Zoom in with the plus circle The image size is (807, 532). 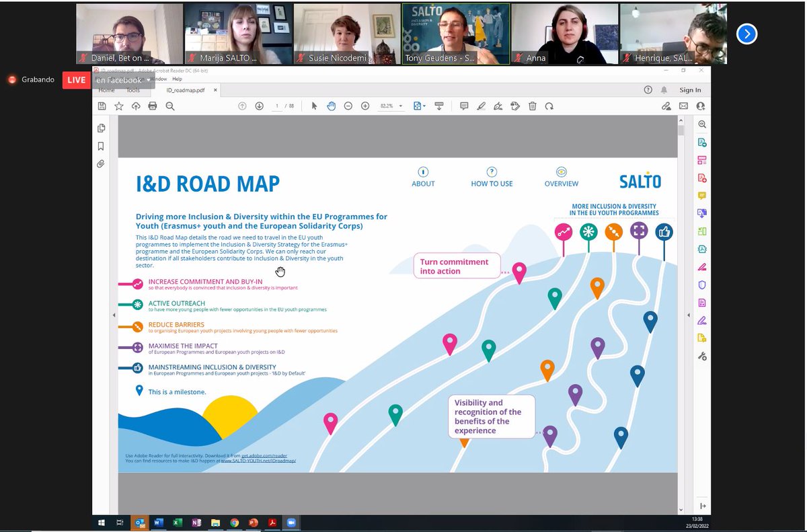[365, 106]
